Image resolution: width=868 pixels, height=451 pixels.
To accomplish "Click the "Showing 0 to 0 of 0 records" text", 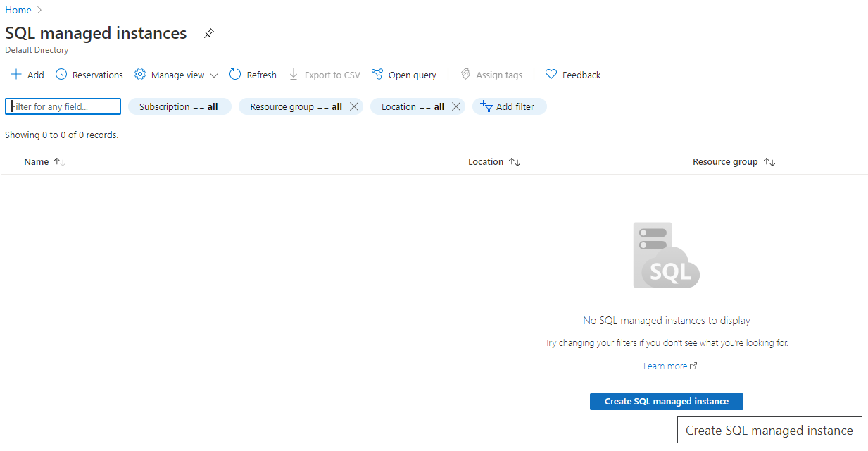I will click(62, 135).
